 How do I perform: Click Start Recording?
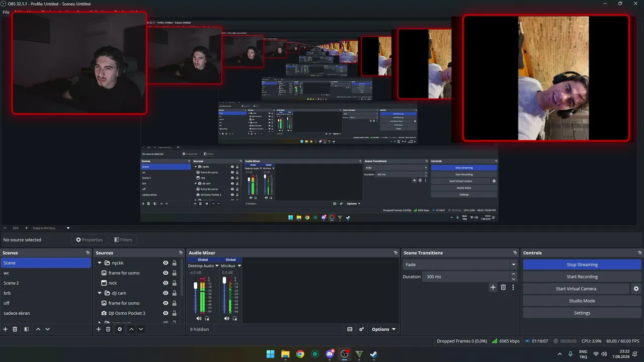click(x=582, y=277)
